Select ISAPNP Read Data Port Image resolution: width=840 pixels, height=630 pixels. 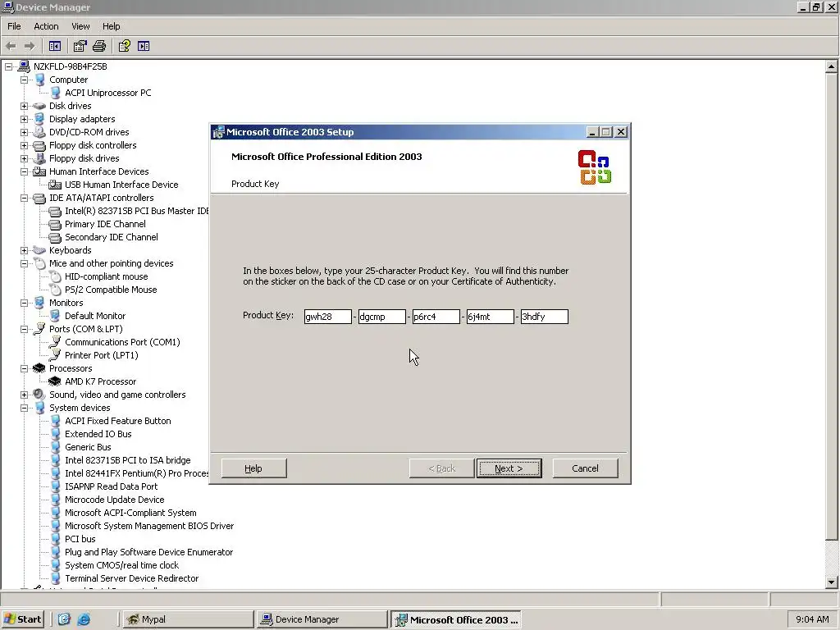[x=112, y=486]
